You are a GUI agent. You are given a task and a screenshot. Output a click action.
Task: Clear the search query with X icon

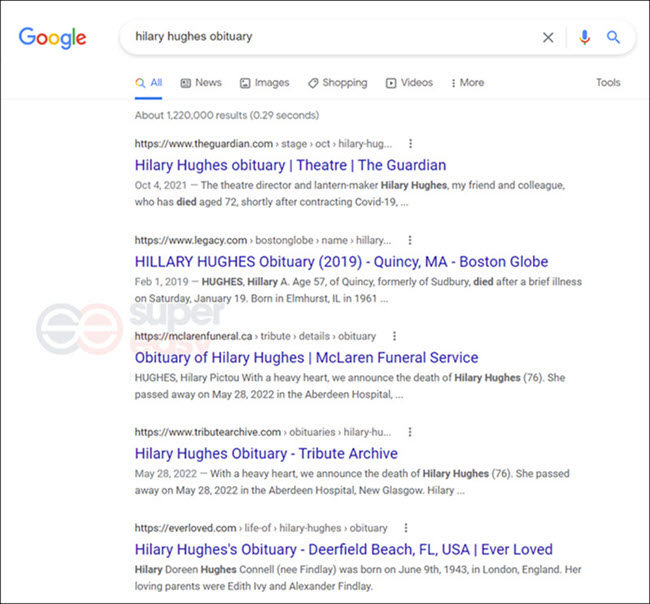click(x=548, y=37)
